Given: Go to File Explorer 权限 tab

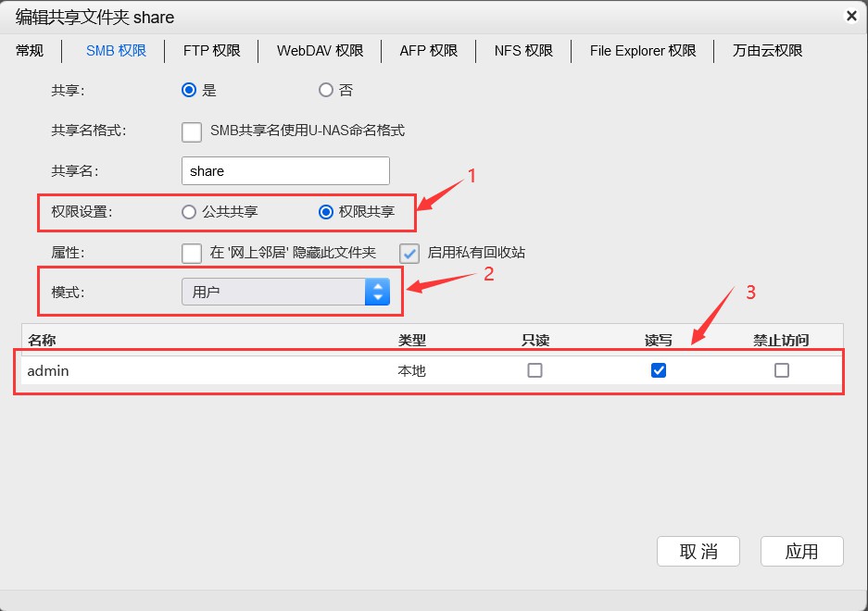Looking at the screenshot, I should pyautogui.click(x=643, y=51).
